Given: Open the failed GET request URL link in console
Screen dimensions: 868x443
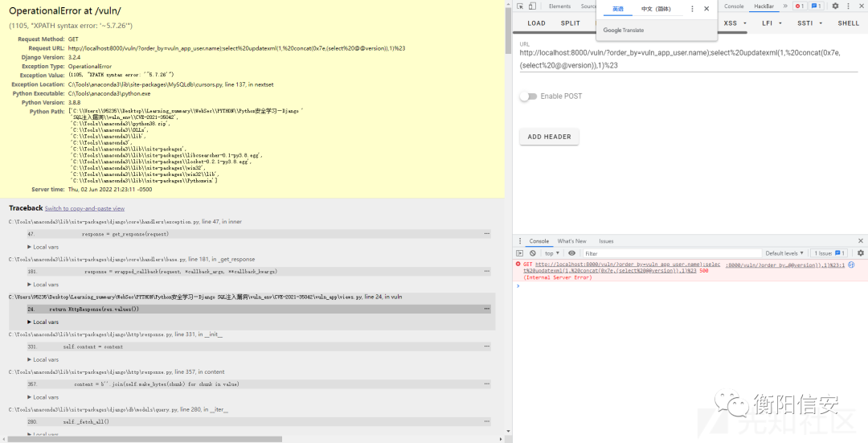Looking at the screenshot, I should (x=621, y=268).
